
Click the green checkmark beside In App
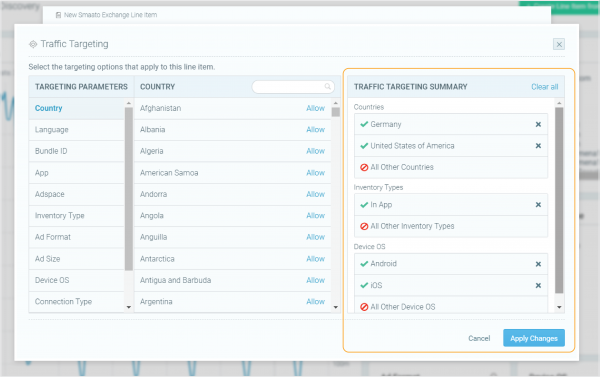tap(364, 205)
